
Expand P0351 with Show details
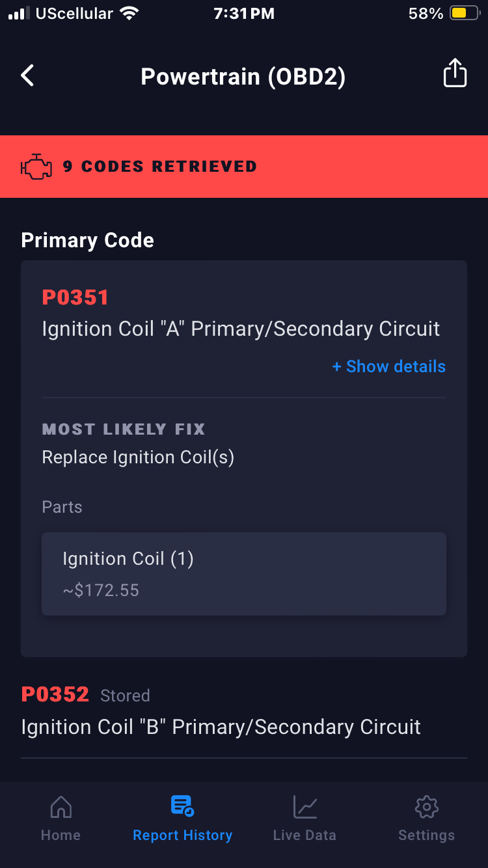click(388, 366)
